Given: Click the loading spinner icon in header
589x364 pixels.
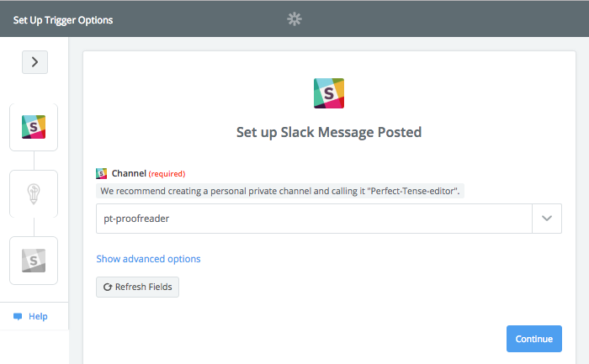Looking at the screenshot, I should tap(294, 18).
